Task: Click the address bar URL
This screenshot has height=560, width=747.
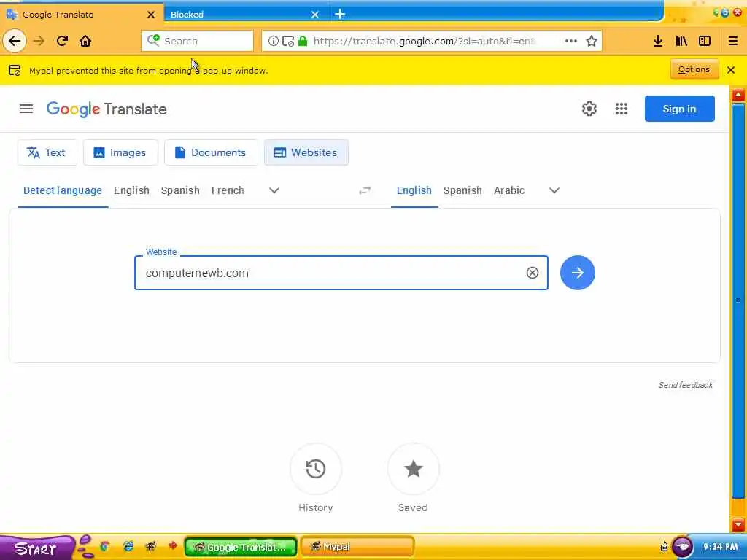Action: [x=424, y=41]
